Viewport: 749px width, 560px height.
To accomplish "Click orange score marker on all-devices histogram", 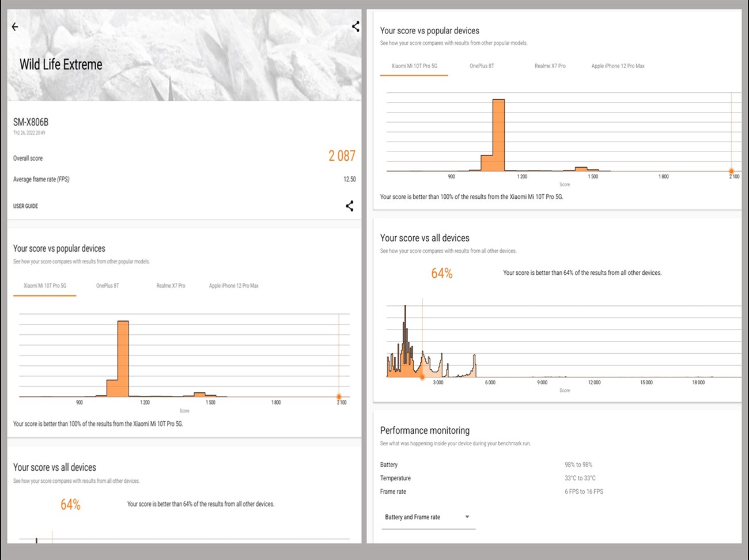I will pos(422,377).
